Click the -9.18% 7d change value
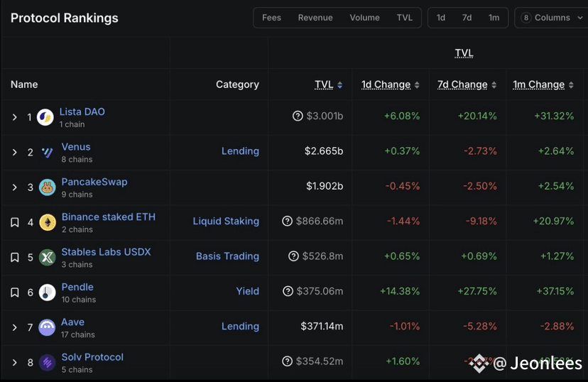Viewport: 588px width, 382px height. 481,222
